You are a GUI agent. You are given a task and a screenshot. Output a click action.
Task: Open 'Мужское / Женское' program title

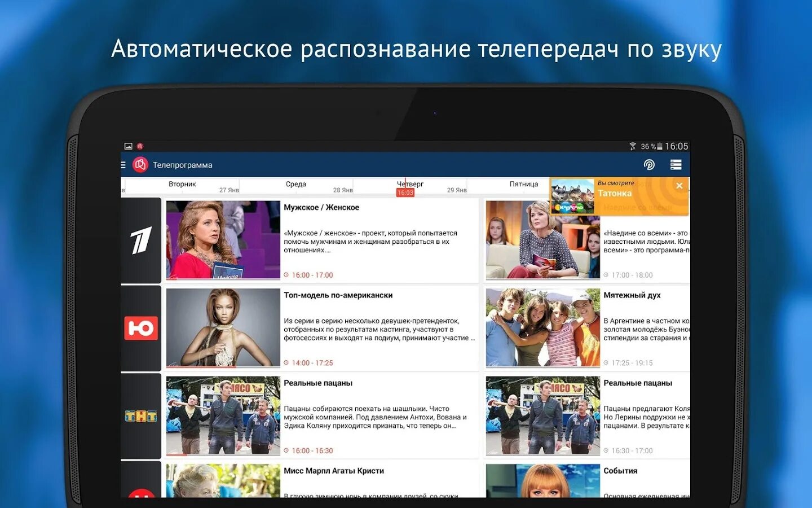point(321,207)
